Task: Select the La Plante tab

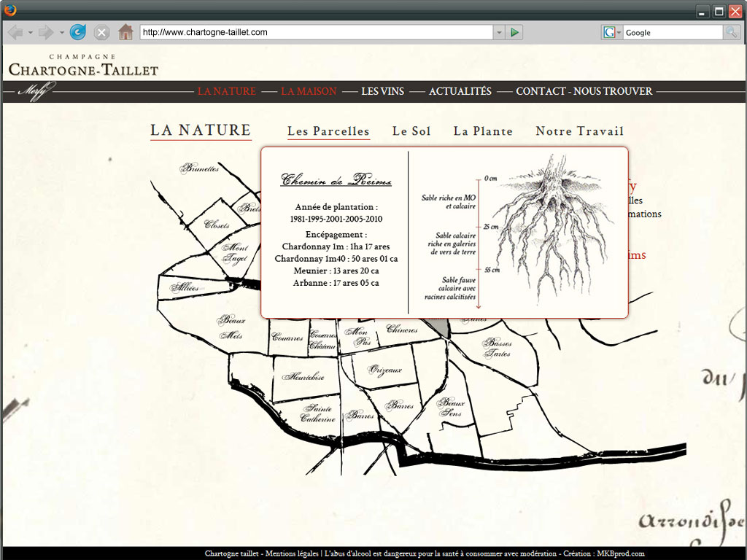Action: click(483, 131)
